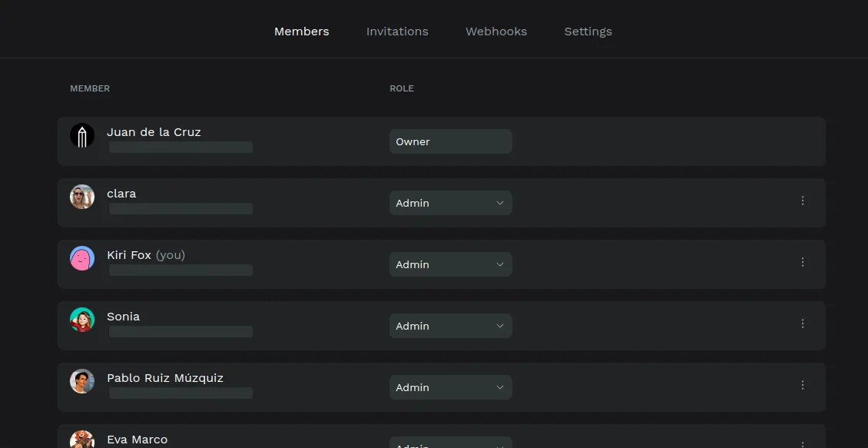The height and width of the screenshot is (448, 868).
Task: Open Pablo Ruiz Múzquiz's role dropdown
Action: (450, 387)
